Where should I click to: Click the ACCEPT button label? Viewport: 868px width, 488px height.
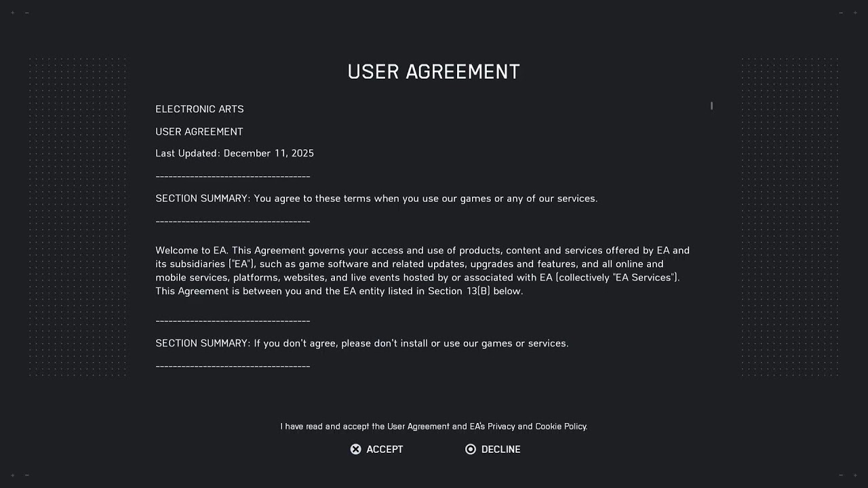(384, 449)
